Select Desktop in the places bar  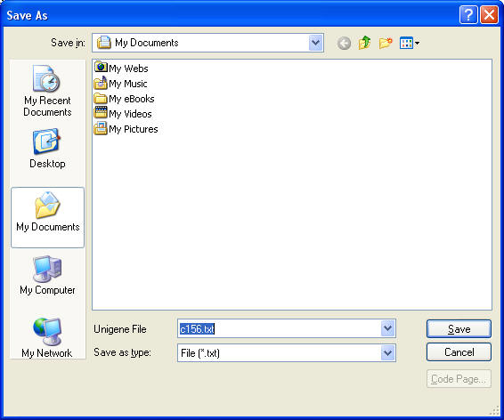47,149
